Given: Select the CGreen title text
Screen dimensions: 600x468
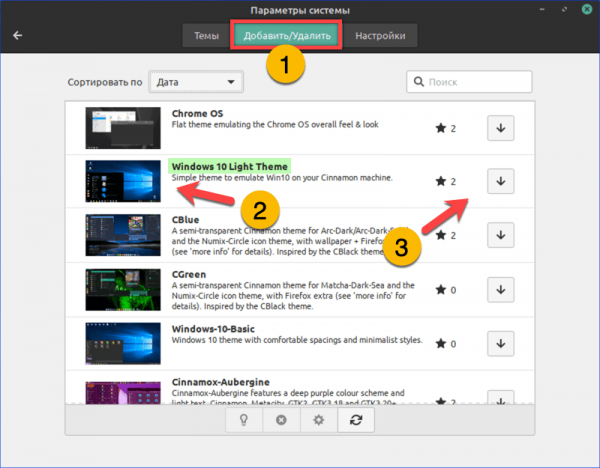Looking at the screenshot, I should click(x=189, y=274).
